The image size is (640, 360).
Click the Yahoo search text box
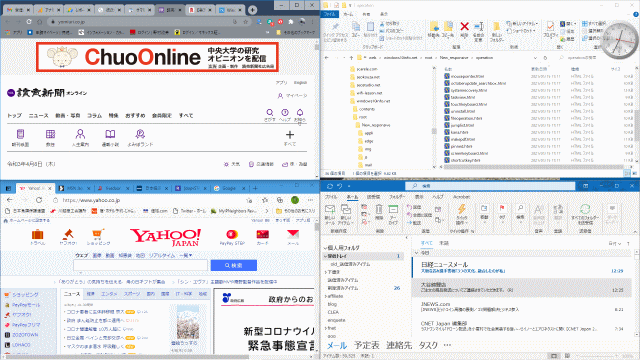[x=140, y=265]
